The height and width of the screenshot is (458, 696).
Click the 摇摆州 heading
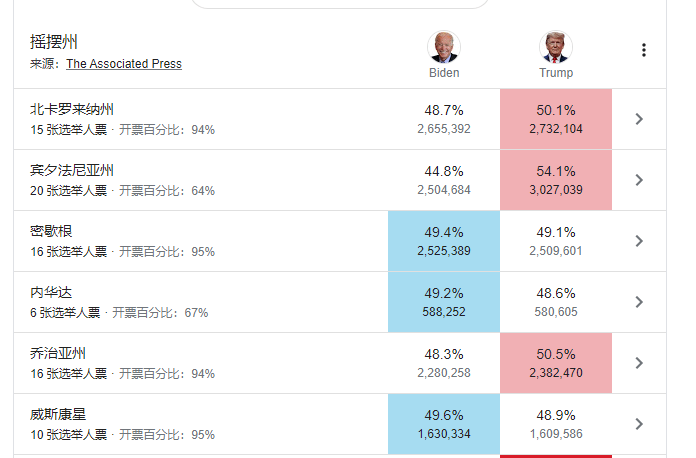[x=55, y=42]
